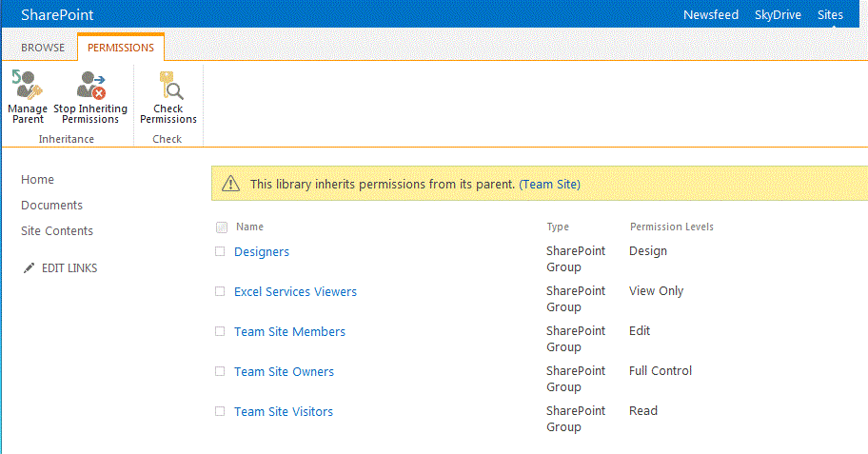Select the Team Site Owners checkbox

[x=220, y=371]
